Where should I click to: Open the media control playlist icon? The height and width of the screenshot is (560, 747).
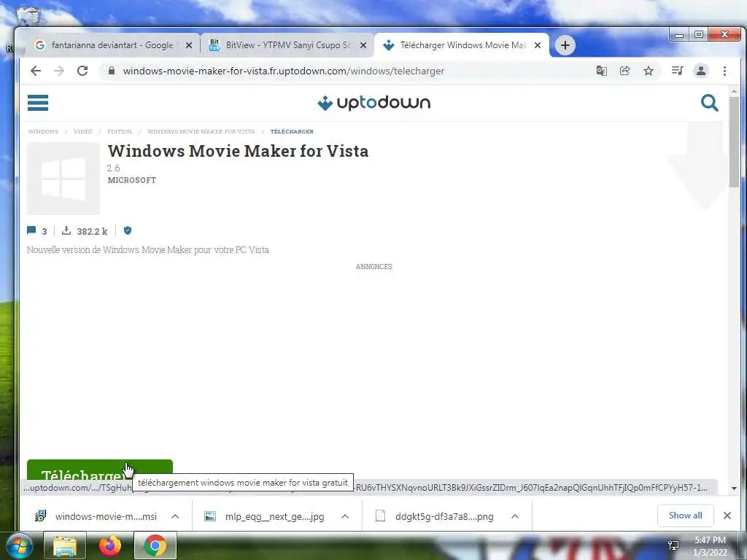pyautogui.click(x=677, y=71)
